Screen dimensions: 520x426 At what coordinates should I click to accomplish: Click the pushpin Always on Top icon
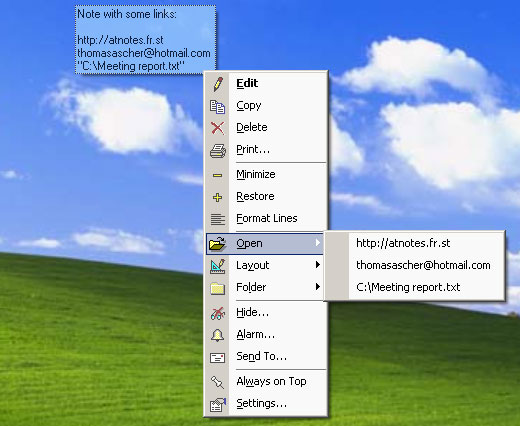pos(217,382)
